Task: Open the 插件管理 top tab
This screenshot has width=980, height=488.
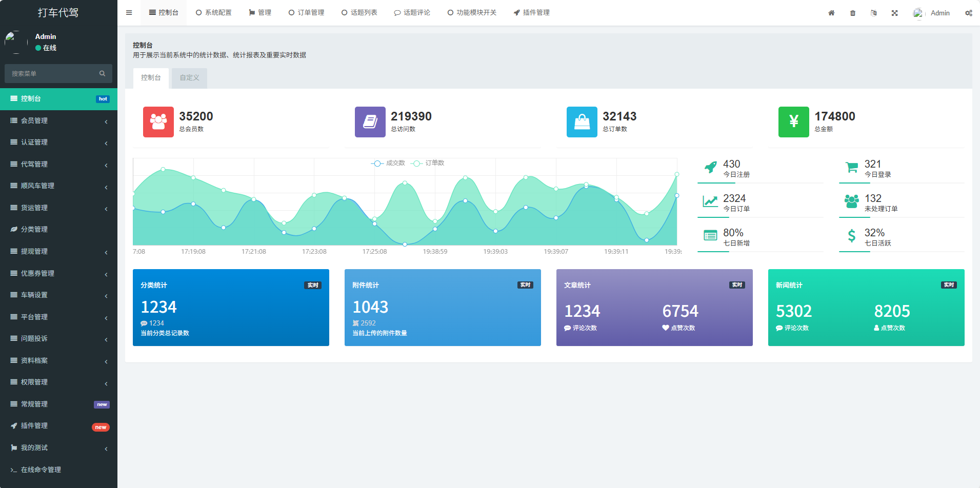Action: [x=531, y=13]
